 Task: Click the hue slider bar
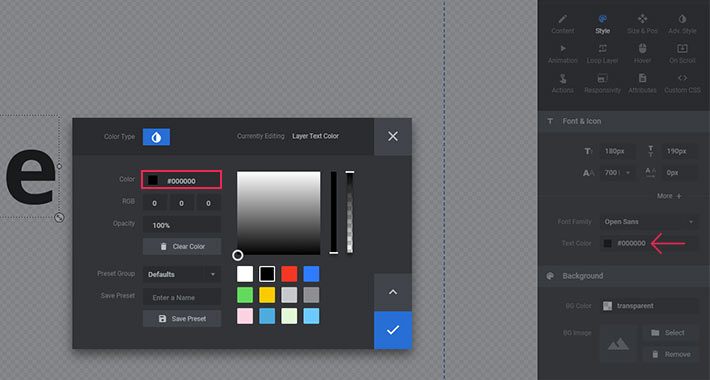coord(334,212)
